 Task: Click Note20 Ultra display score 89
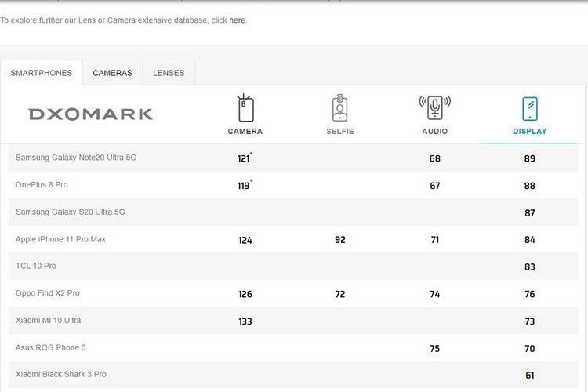coord(530,158)
